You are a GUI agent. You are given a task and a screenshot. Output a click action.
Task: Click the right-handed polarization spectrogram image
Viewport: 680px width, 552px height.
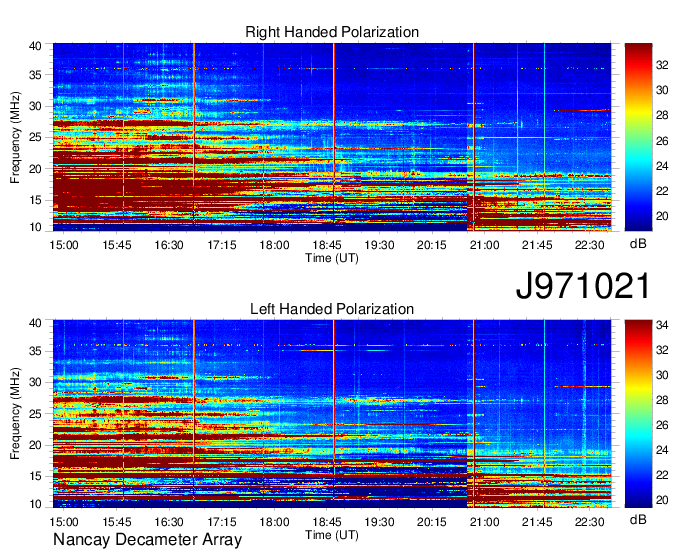tap(332, 137)
